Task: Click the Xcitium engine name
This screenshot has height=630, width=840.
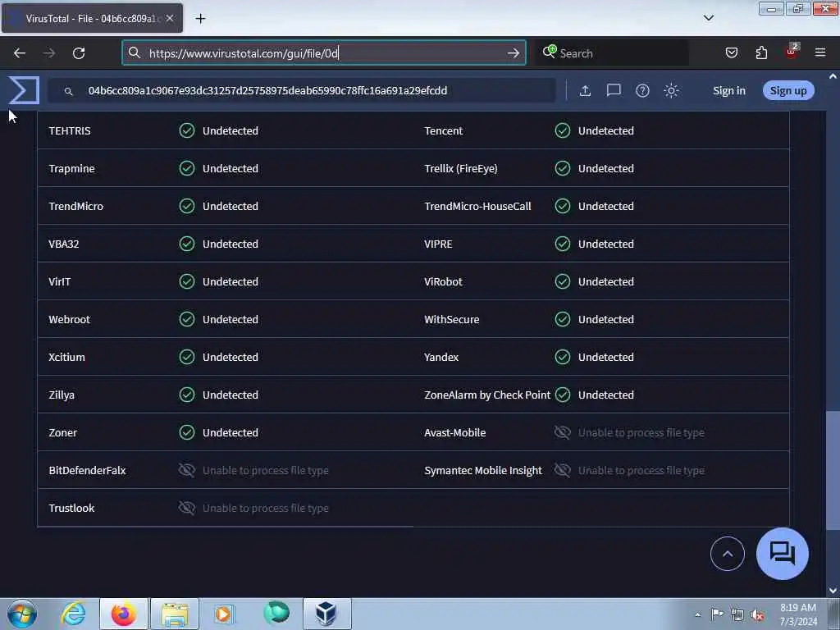Action: (66, 358)
